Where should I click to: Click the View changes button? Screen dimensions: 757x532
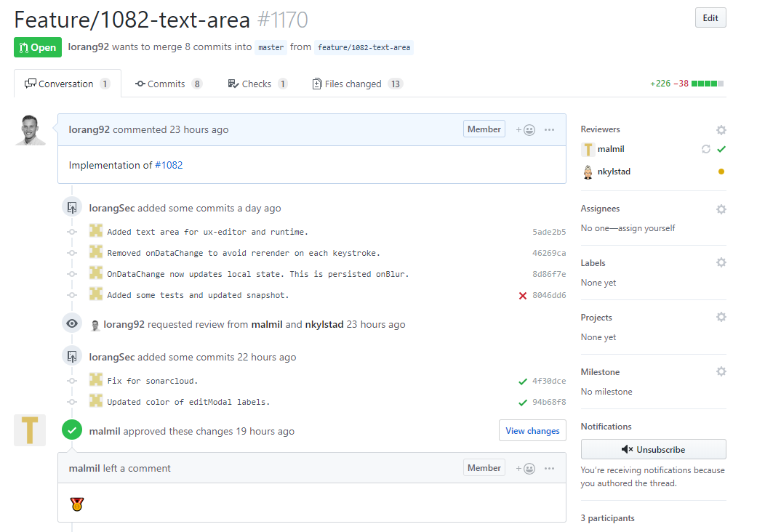pyautogui.click(x=532, y=431)
